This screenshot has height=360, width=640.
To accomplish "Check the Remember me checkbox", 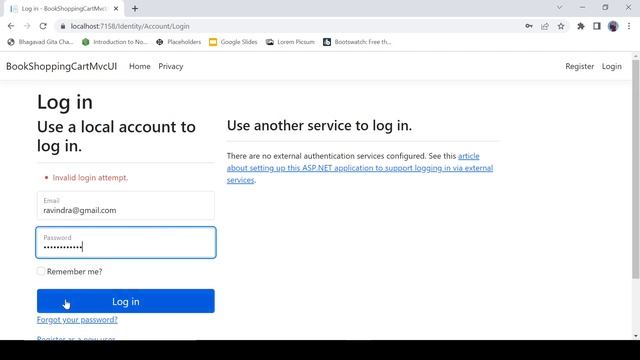I will pyautogui.click(x=41, y=271).
